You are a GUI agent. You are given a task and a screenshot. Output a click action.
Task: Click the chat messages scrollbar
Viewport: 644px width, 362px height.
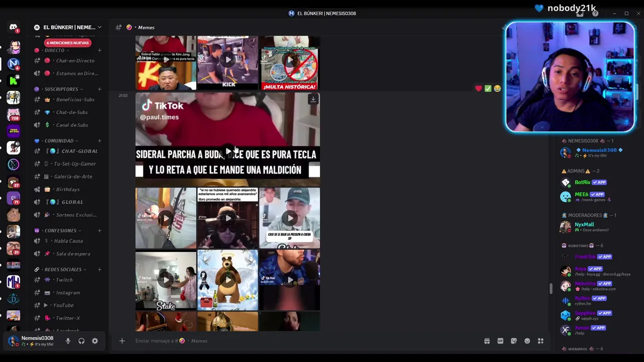(550, 289)
